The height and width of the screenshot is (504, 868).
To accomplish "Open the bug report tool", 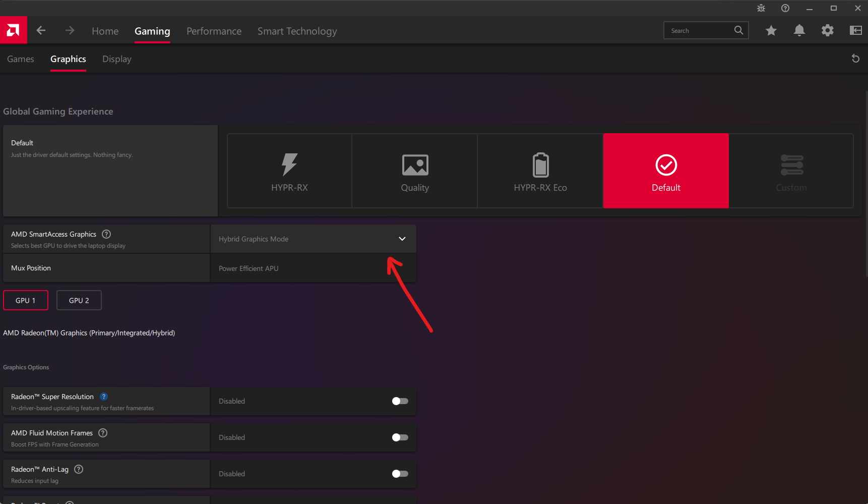I will coord(761,8).
